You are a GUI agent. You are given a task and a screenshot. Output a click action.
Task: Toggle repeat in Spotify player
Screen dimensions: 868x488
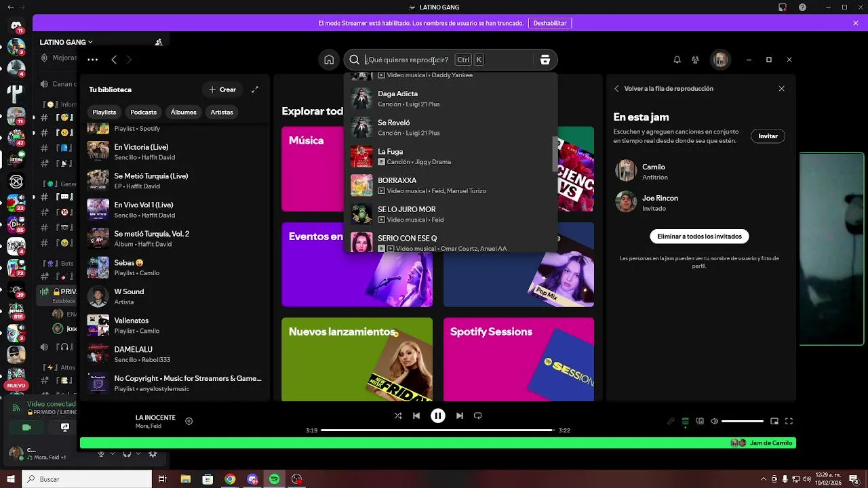[x=477, y=415]
